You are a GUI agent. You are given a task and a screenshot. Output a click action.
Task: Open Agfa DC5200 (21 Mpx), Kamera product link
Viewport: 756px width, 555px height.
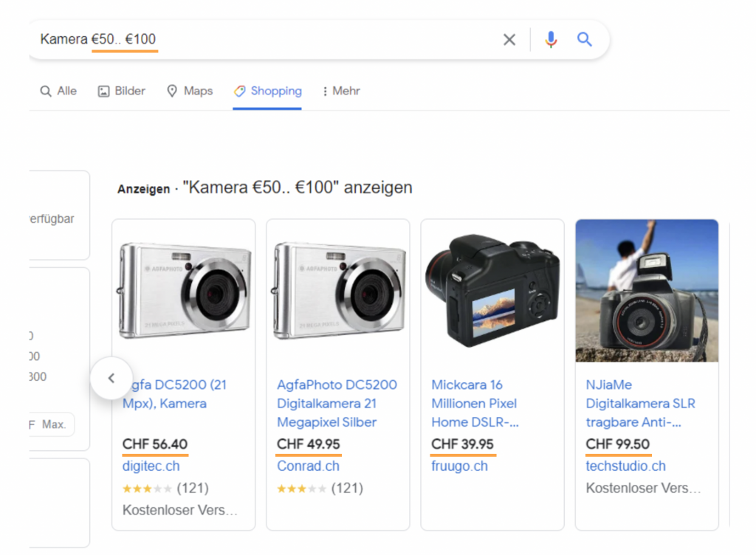[x=174, y=394]
